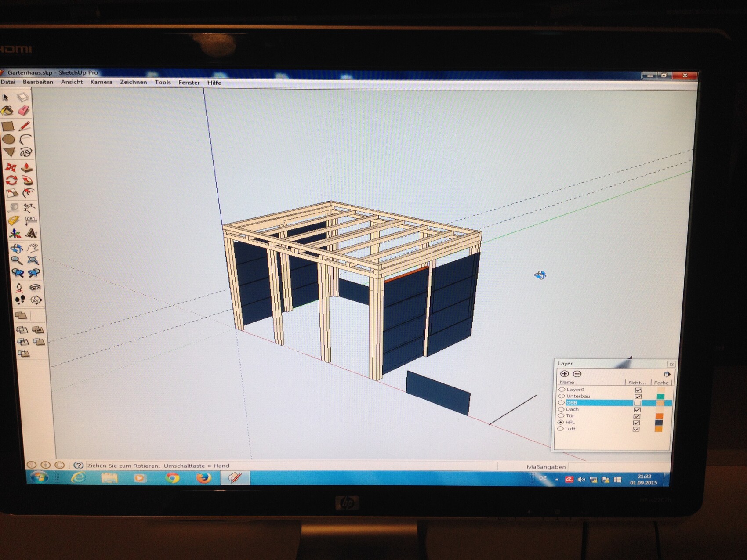Viewport: 747px width, 560px height.
Task: Open Google Chrome from the taskbar
Action: click(172, 478)
